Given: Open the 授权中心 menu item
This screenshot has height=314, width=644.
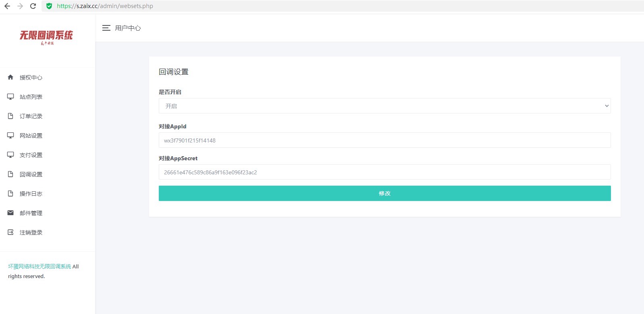Looking at the screenshot, I should (x=31, y=77).
